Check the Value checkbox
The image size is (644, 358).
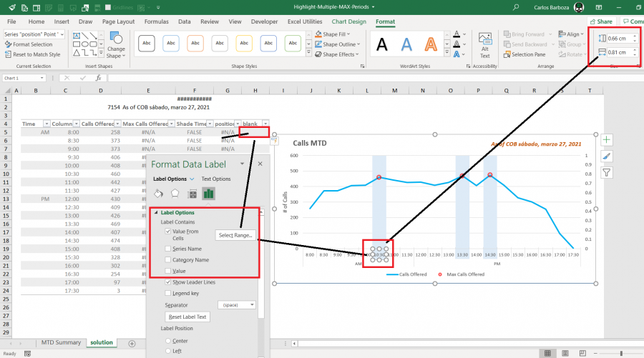[168, 271]
